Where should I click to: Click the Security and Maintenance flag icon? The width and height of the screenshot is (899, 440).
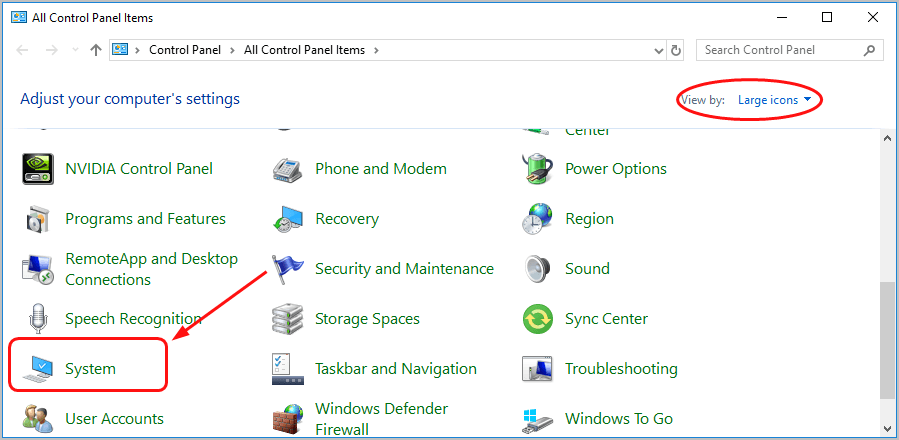pyautogui.click(x=288, y=269)
